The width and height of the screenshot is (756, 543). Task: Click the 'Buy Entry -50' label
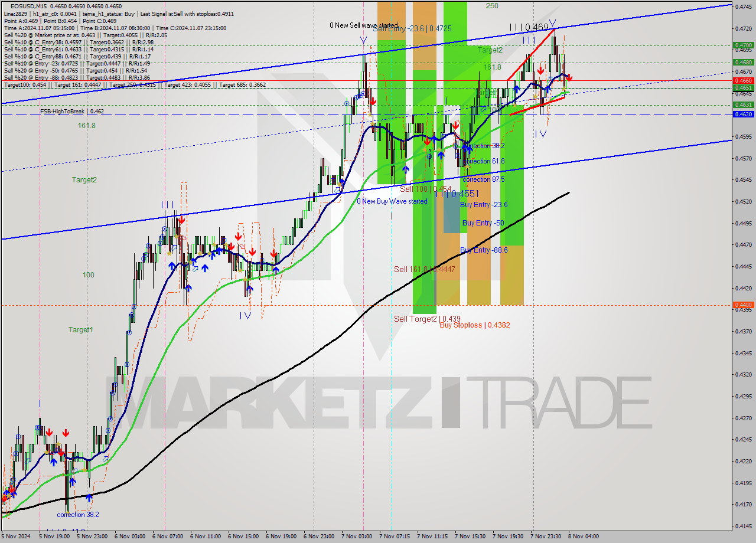(483, 223)
